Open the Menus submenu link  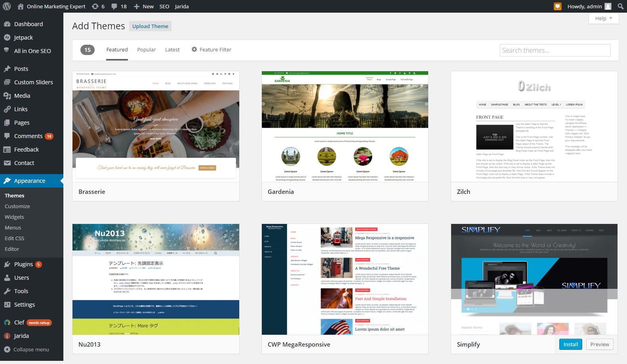click(x=13, y=227)
